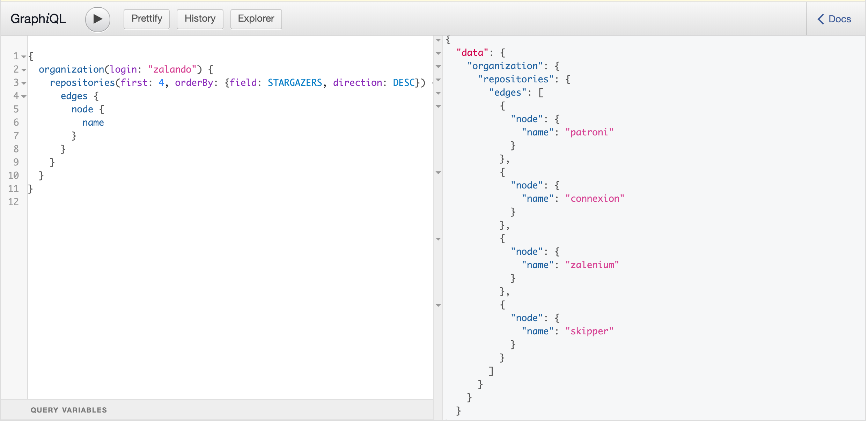Place cursor on empty line 12 of editor
Viewport: 868px width, 423px height.
230,202
